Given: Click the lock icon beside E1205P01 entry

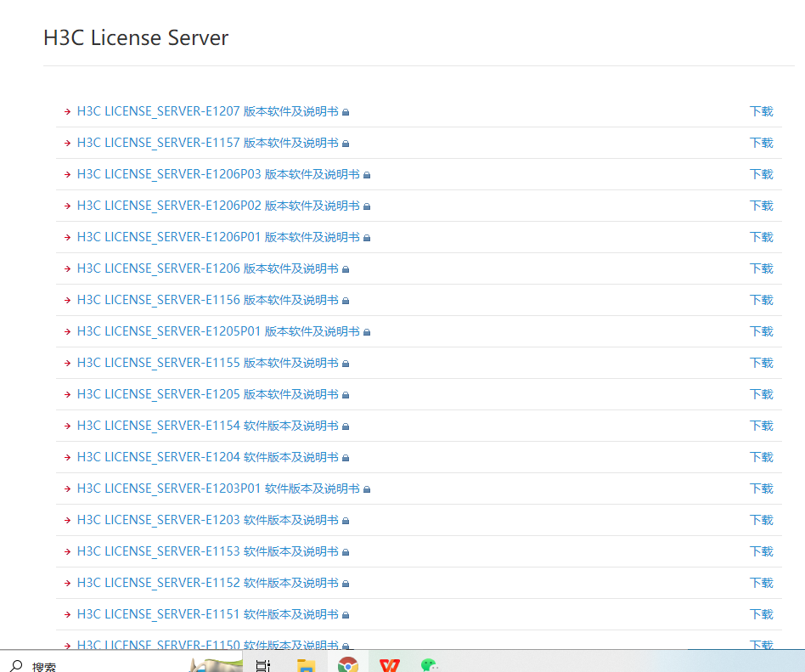Looking at the screenshot, I should (x=367, y=332).
